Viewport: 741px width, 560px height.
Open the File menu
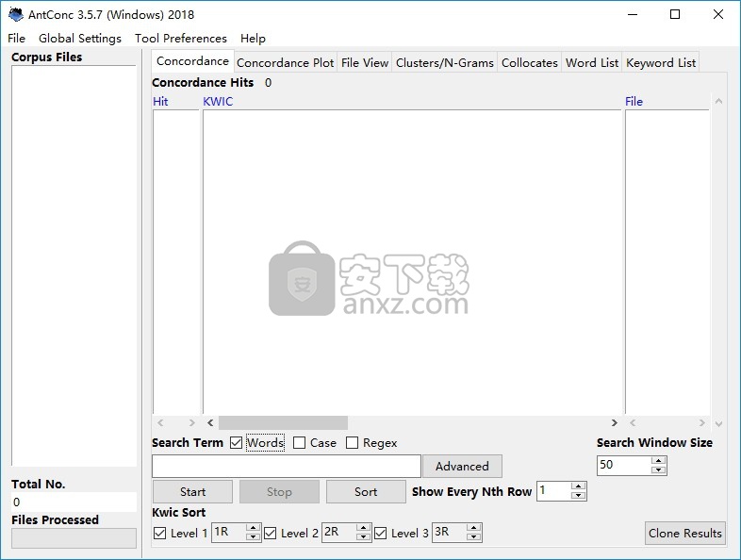tap(17, 39)
